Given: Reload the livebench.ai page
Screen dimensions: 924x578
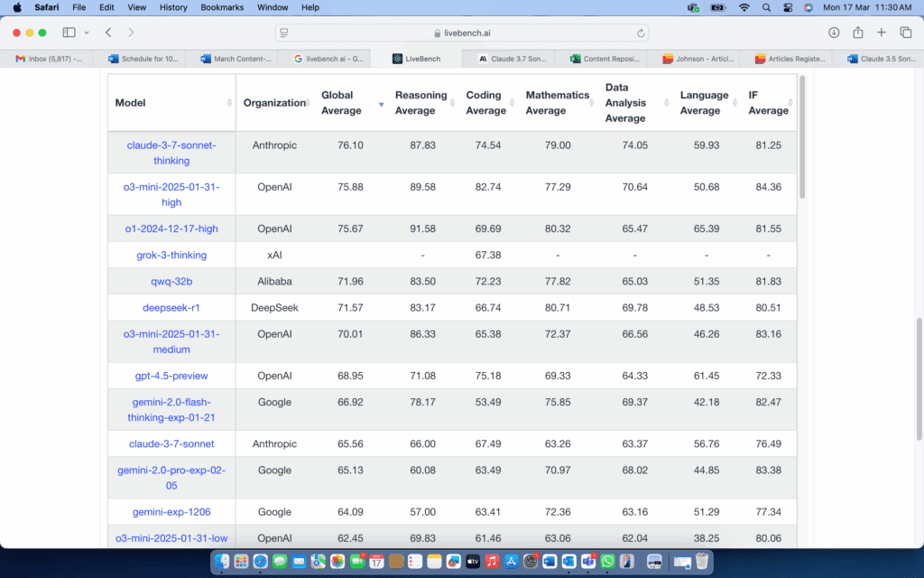Looking at the screenshot, I should pyautogui.click(x=641, y=33).
